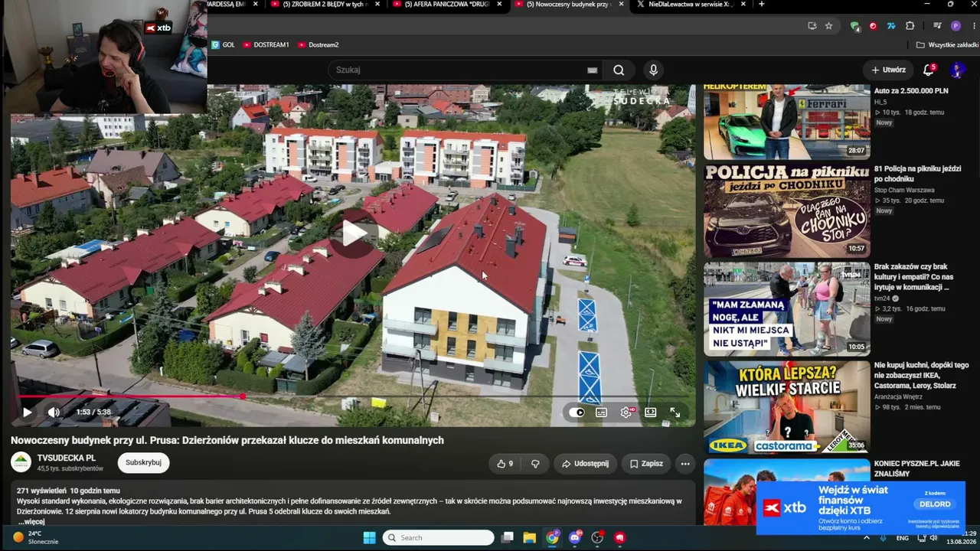Image resolution: width=980 pixels, height=551 pixels.
Task: Open the Ferrari helicopter video thumbnail
Action: (787, 122)
